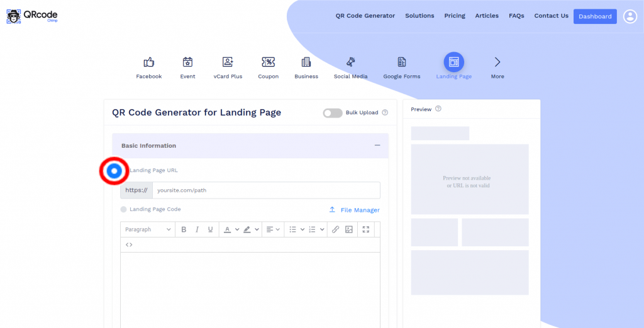
Task: Expand the alignment options dropdown arrow
Action: [x=278, y=229]
